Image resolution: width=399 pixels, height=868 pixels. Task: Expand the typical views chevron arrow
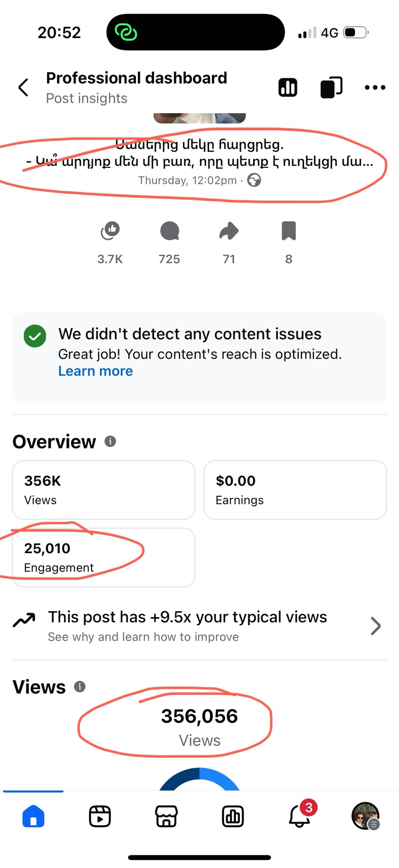pyautogui.click(x=375, y=626)
